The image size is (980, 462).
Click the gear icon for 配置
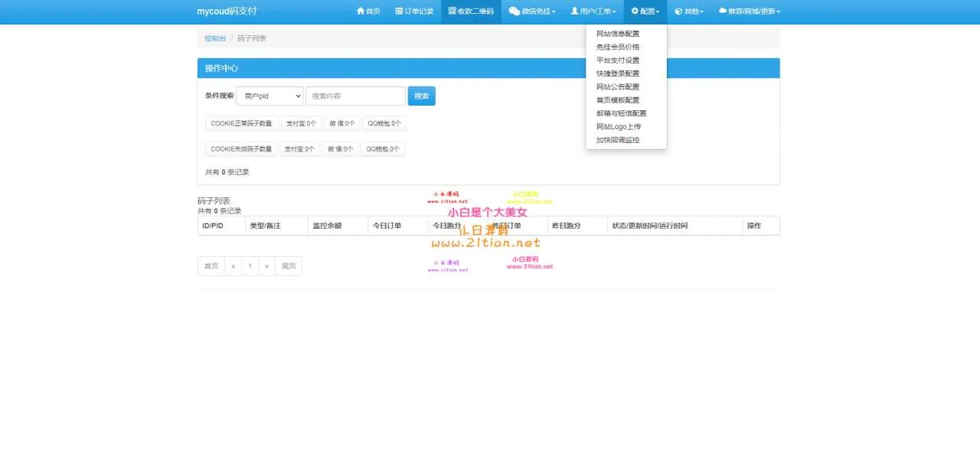(x=635, y=11)
